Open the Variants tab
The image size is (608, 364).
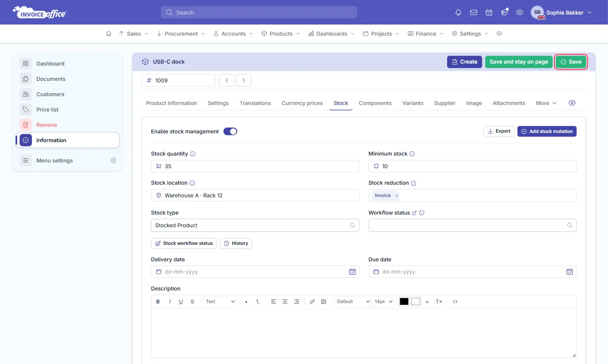[413, 103]
